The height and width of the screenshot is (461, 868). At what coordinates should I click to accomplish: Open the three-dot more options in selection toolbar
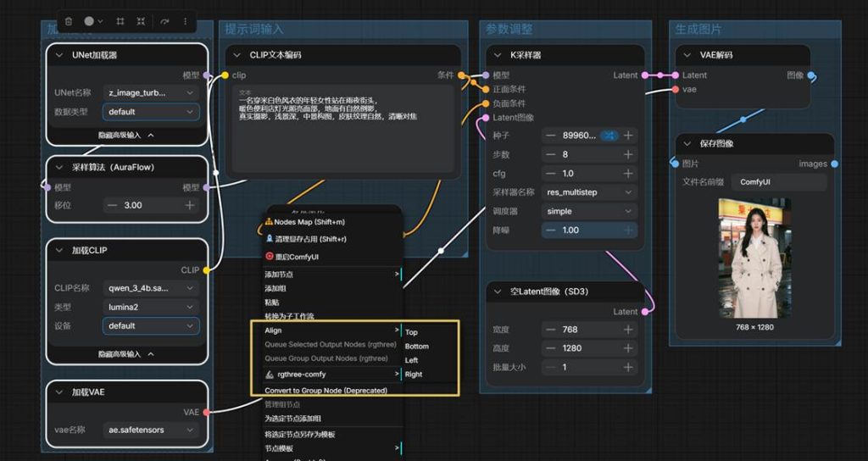(x=186, y=21)
